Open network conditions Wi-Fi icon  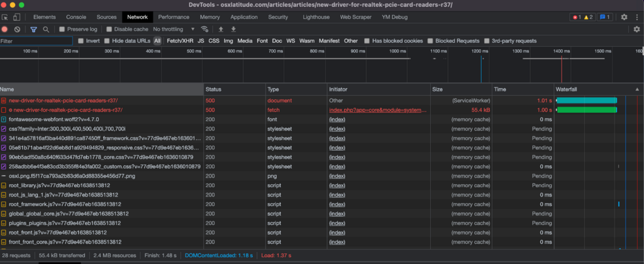204,29
